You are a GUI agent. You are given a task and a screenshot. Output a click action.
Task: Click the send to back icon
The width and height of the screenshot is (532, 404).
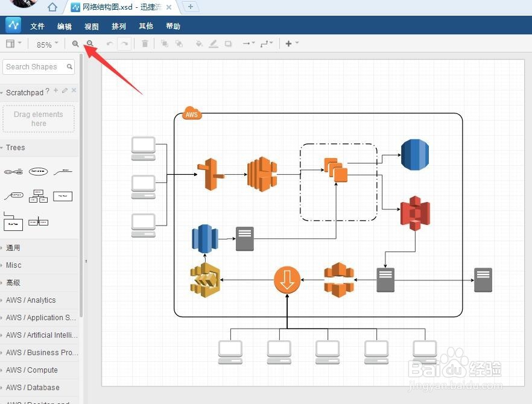click(179, 43)
